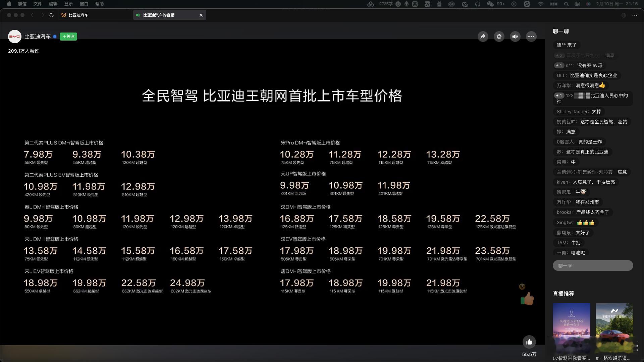644x362 pixels.
Task: Open mini-program capture icon next to share
Action: (499, 37)
